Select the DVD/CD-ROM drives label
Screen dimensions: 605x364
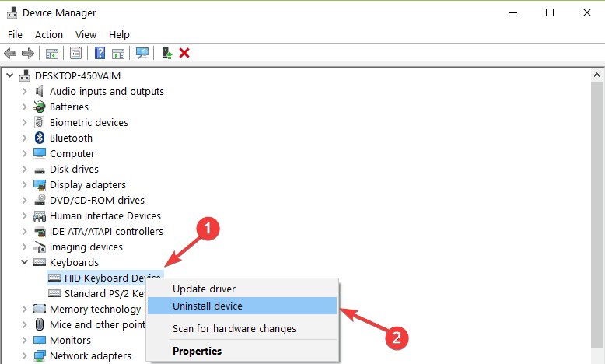[x=97, y=200]
